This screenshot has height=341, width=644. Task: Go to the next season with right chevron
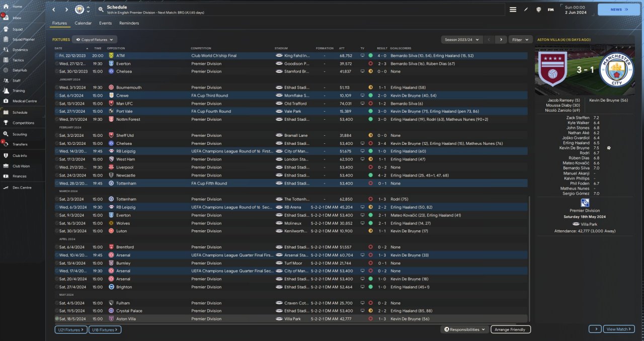tap(501, 39)
